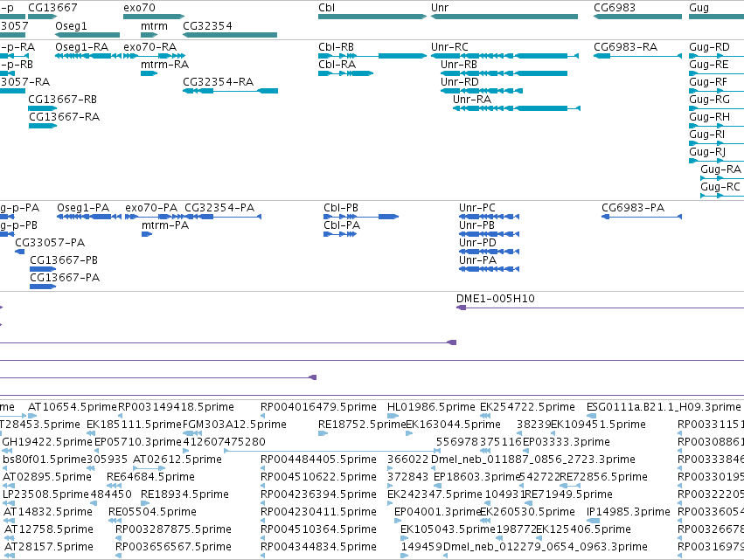The width and height of the screenshot is (744, 560).
Task: Select the EK254722.5prime EST label
Action: coord(527,407)
